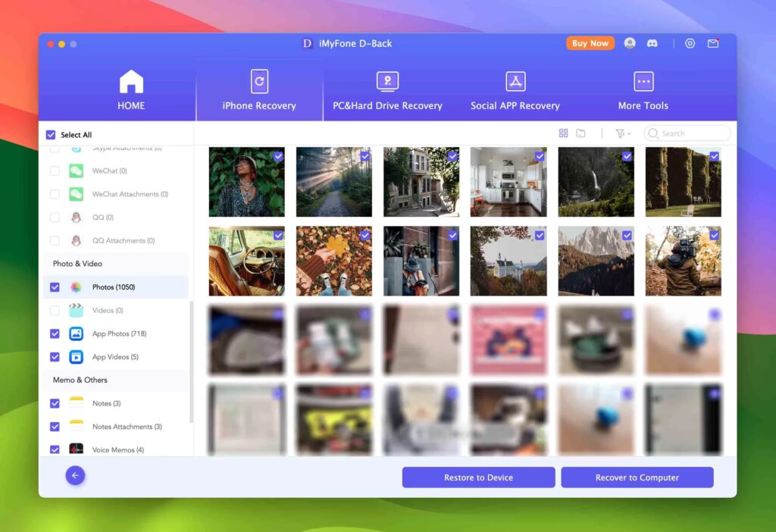Open the Discord community icon
The image size is (776, 532).
(652, 44)
